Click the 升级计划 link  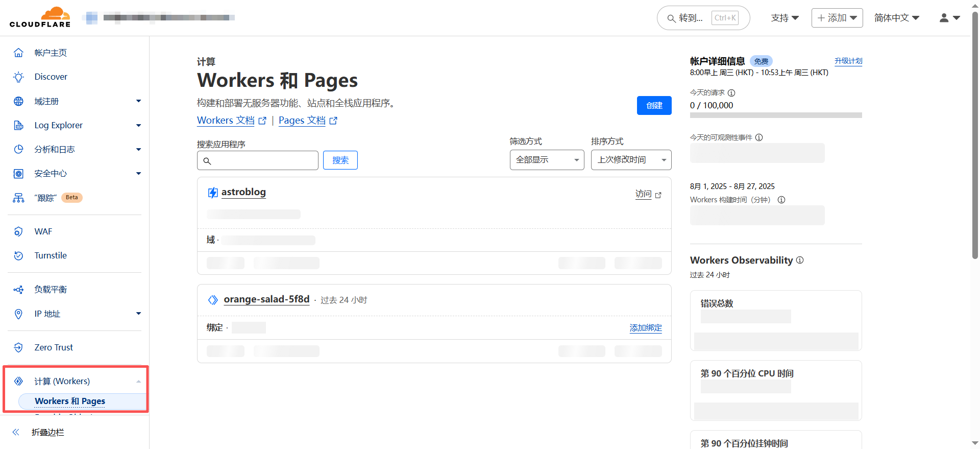click(848, 61)
